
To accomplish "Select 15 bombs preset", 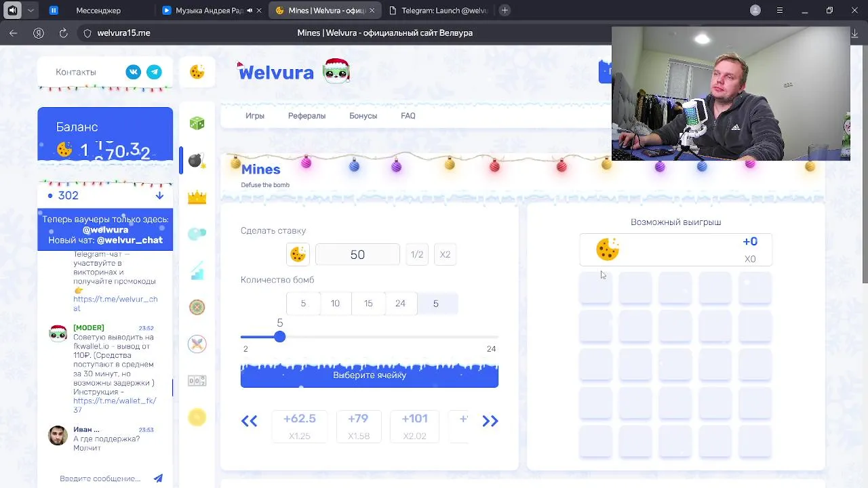I will [x=368, y=304].
